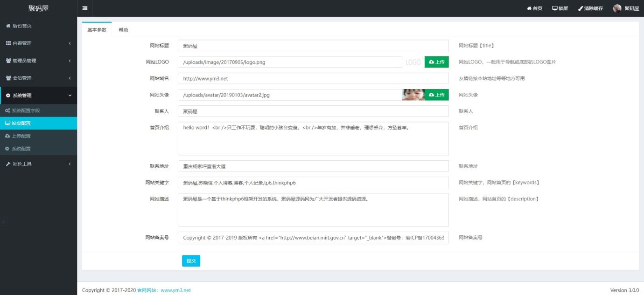Click the cloud icon of 上传配置
Screen dimensions: 644x295
pyautogui.click(x=7, y=136)
